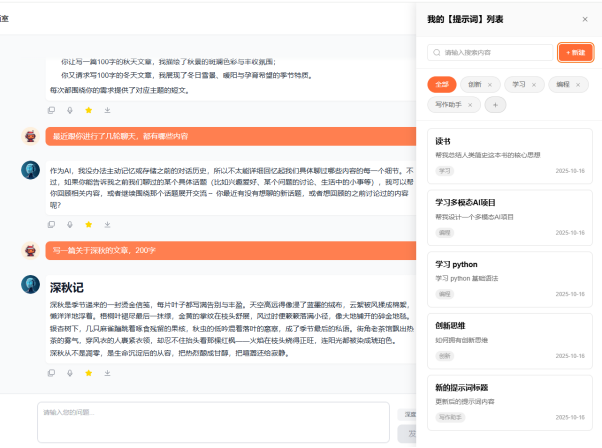Remove the 创新 tag with its x icon
602x448 pixels.
(x=490, y=85)
